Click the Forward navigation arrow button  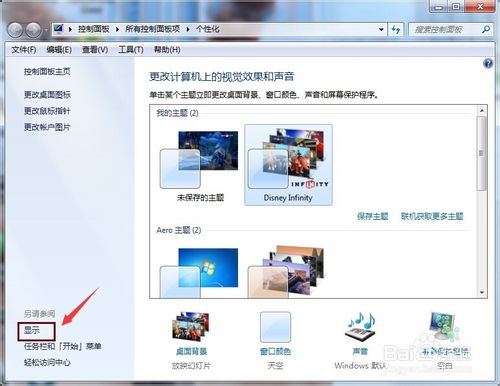pos(34,30)
